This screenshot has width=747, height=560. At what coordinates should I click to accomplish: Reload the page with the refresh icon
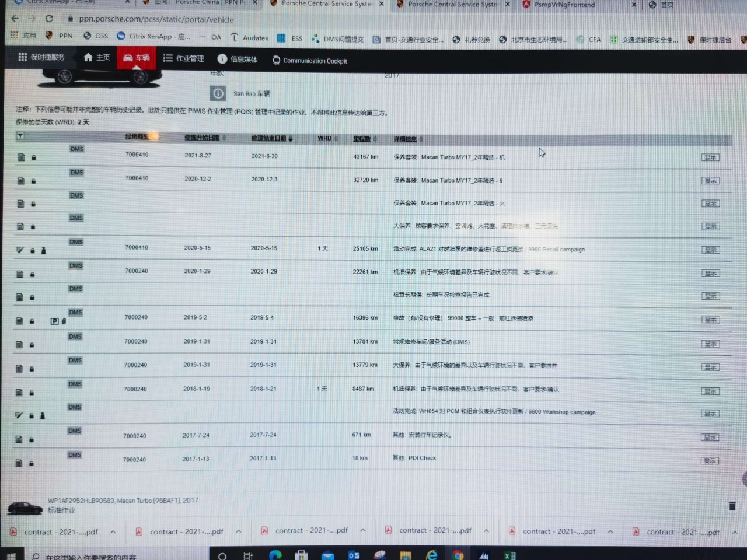tap(49, 19)
